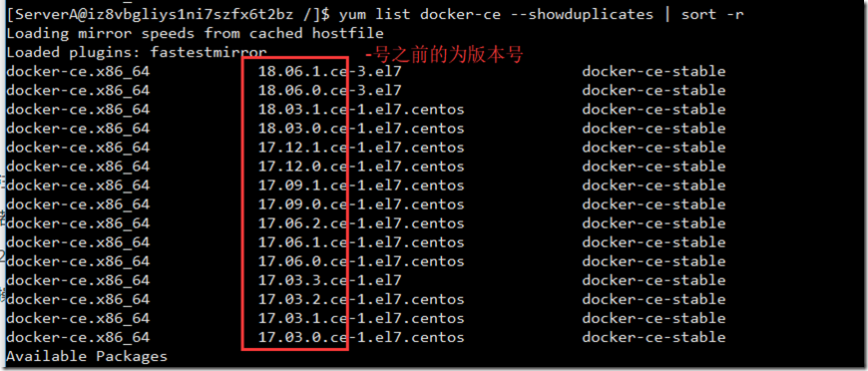Select version 17.12.1.ce-1.el7.centos text

pyautogui.click(x=361, y=148)
